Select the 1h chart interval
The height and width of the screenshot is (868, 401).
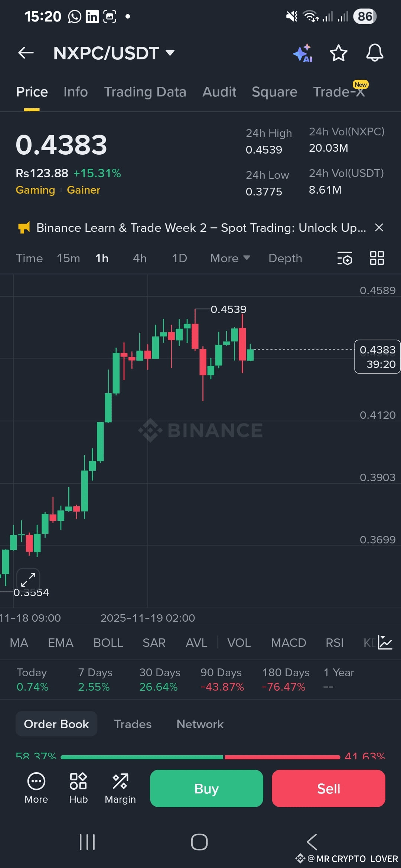point(102,258)
